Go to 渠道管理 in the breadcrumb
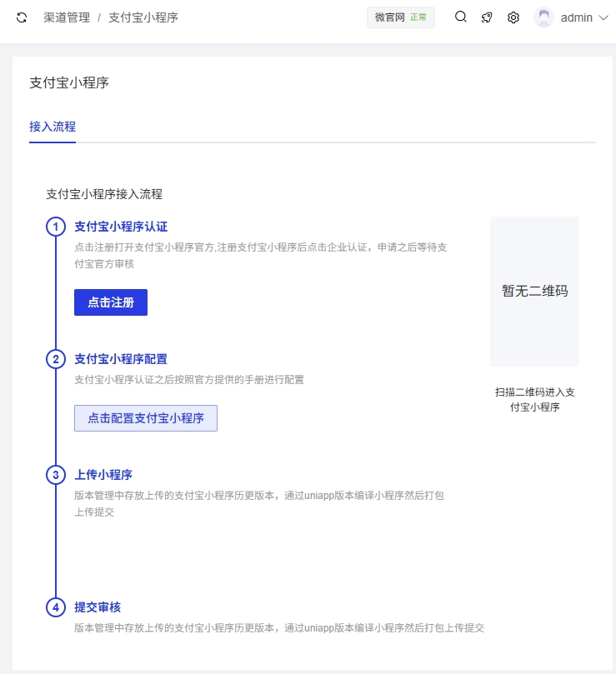This screenshot has width=616, height=674. 67,17
